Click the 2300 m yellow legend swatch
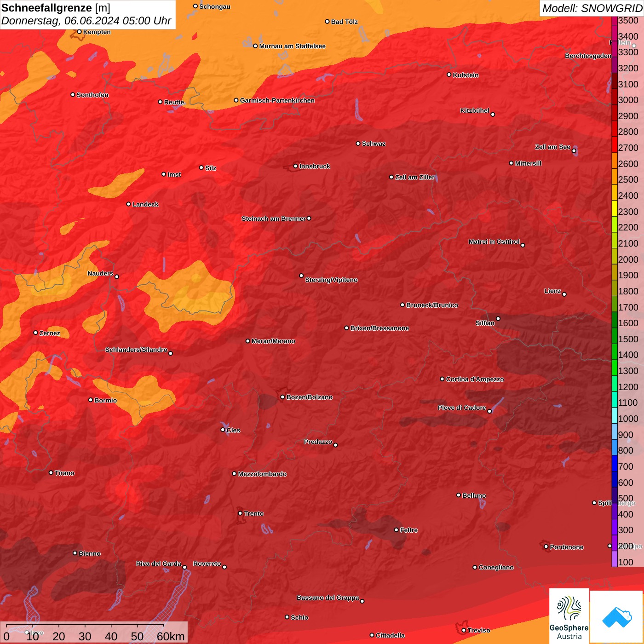The height and width of the screenshot is (644, 644). (x=615, y=208)
